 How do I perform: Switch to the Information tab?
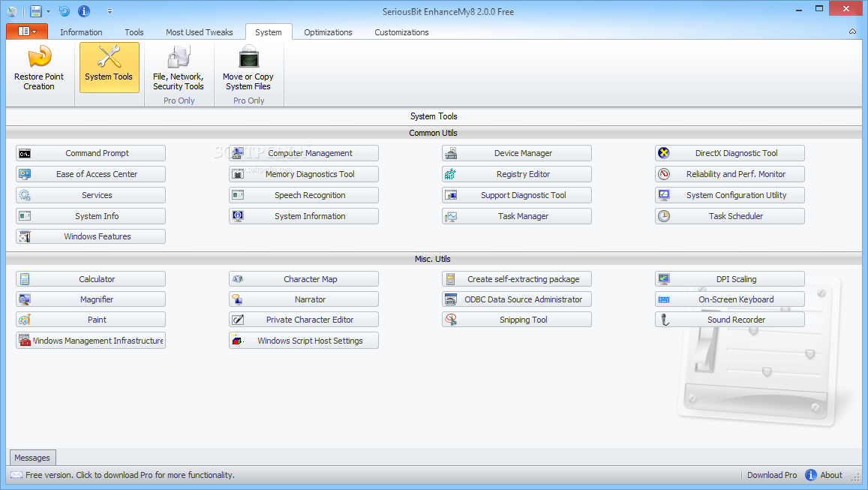81,32
